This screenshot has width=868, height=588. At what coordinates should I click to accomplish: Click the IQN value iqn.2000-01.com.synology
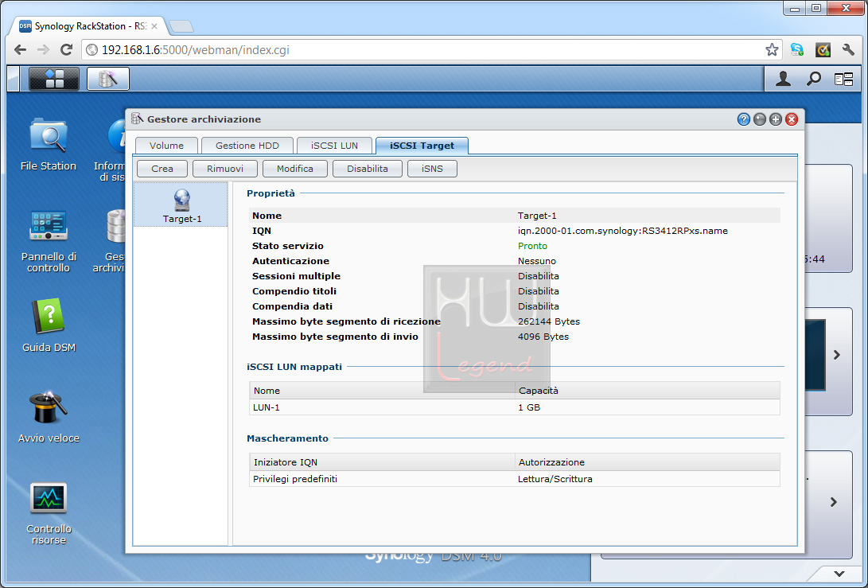click(623, 231)
